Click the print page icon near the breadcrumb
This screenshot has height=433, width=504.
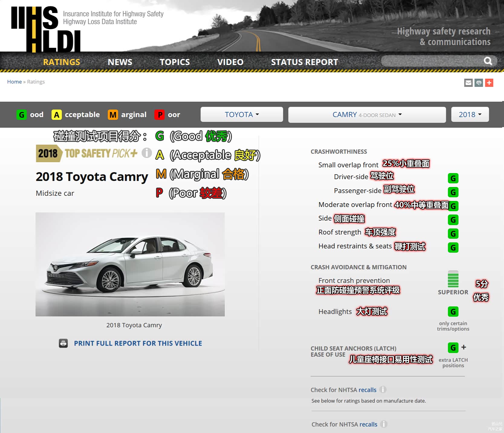[x=479, y=83]
